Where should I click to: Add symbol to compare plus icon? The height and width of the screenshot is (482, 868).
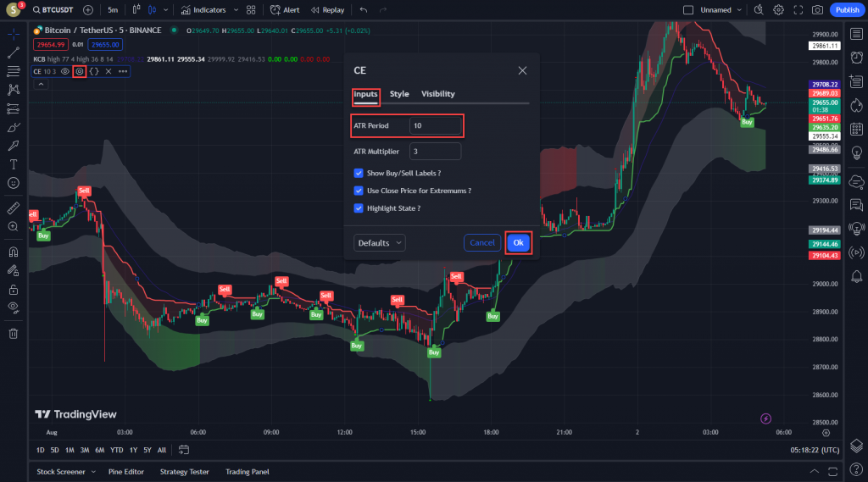88,10
